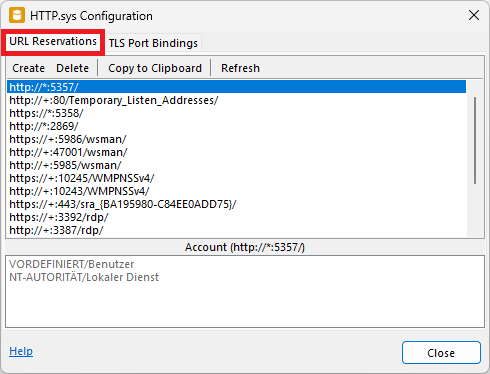Refresh the URL reservations list

point(240,68)
